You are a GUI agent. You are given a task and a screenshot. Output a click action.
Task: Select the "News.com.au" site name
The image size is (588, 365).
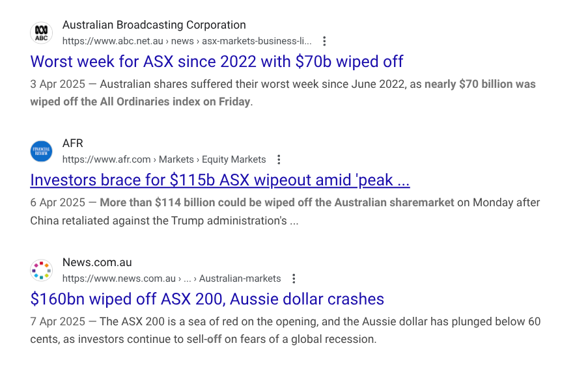point(97,263)
